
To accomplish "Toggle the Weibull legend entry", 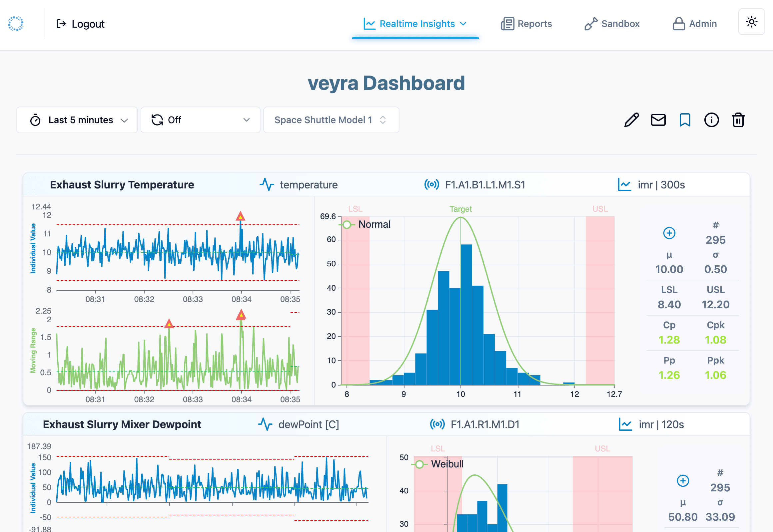I will pos(438,464).
